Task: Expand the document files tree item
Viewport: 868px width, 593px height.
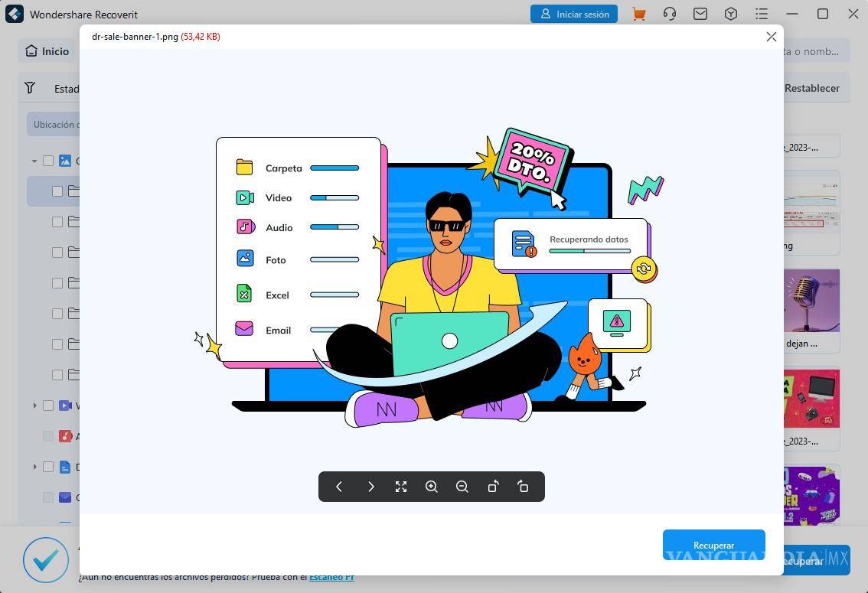Action: click(35, 467)
